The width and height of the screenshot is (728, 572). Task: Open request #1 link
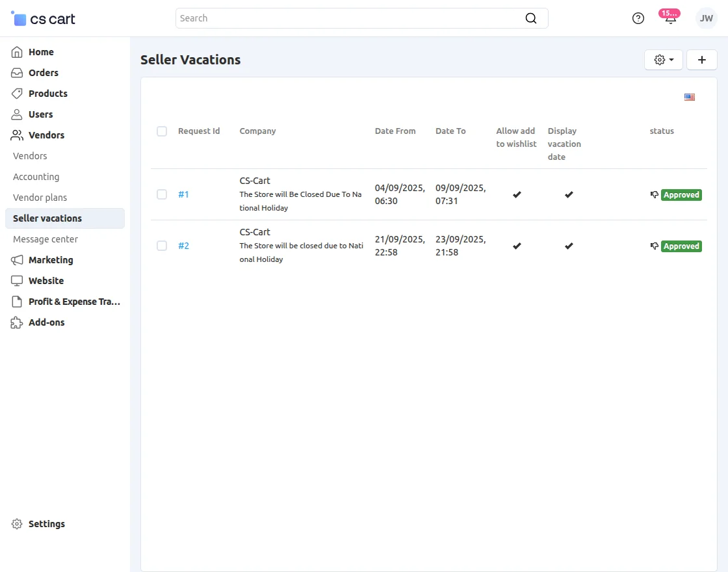[x=184, y=194]
